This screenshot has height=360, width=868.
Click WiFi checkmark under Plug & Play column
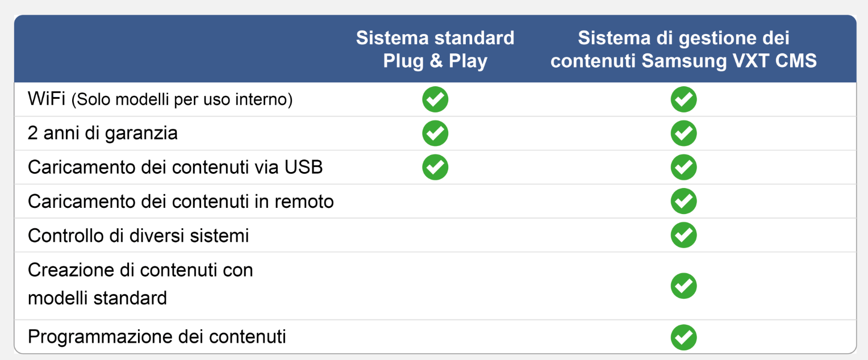(x=435, y=100)
